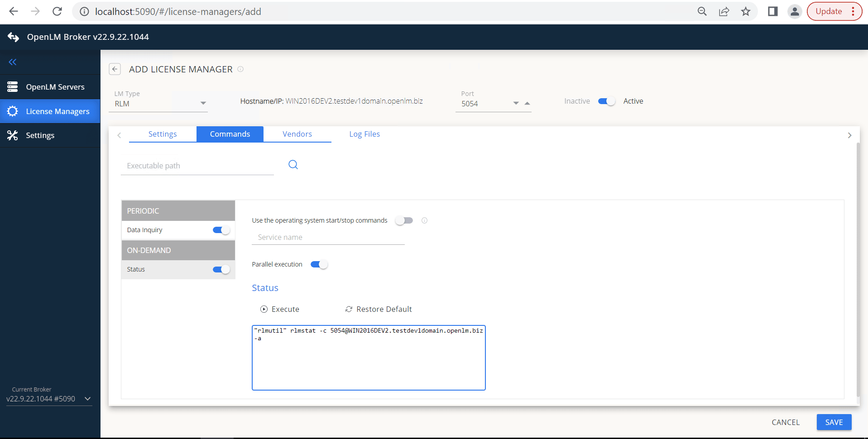Execute the Status command

[280, 309]
